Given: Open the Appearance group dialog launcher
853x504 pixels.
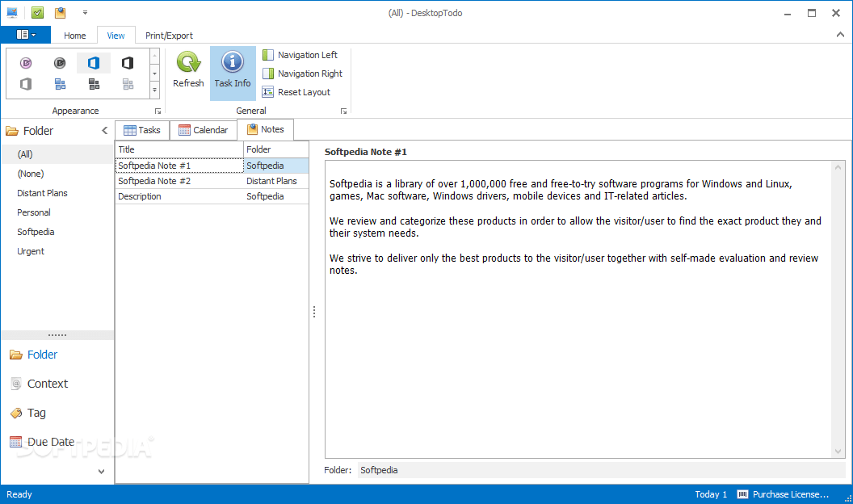Looking at the screenshot, I should (x=158, y=111).
